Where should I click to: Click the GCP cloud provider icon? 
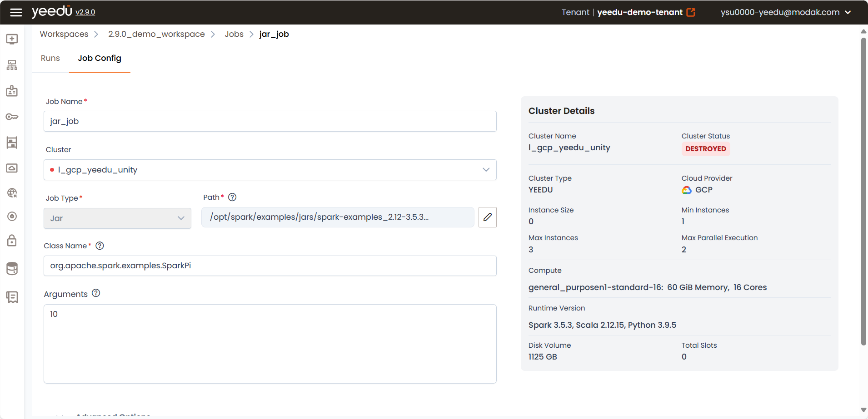click(687, 190)
